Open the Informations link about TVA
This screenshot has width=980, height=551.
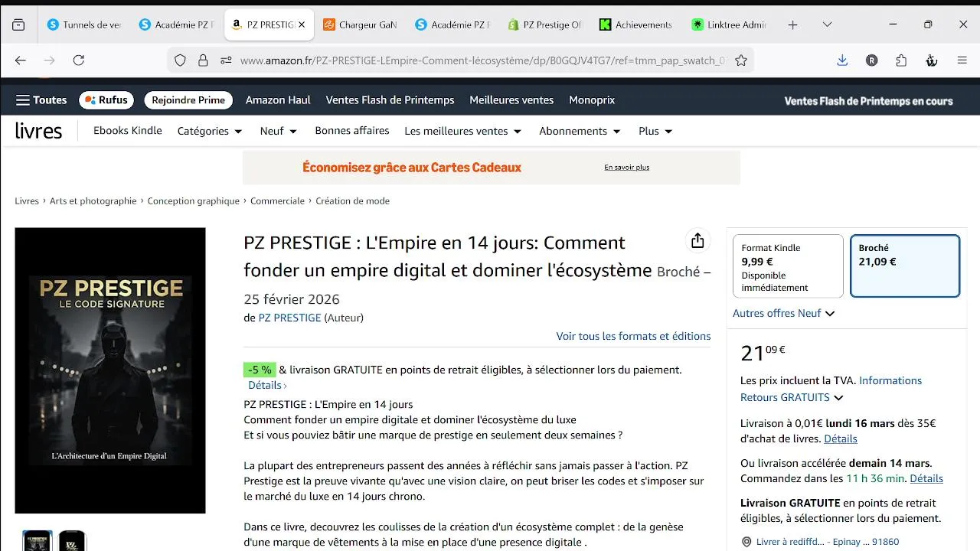[x=890, y=380]
